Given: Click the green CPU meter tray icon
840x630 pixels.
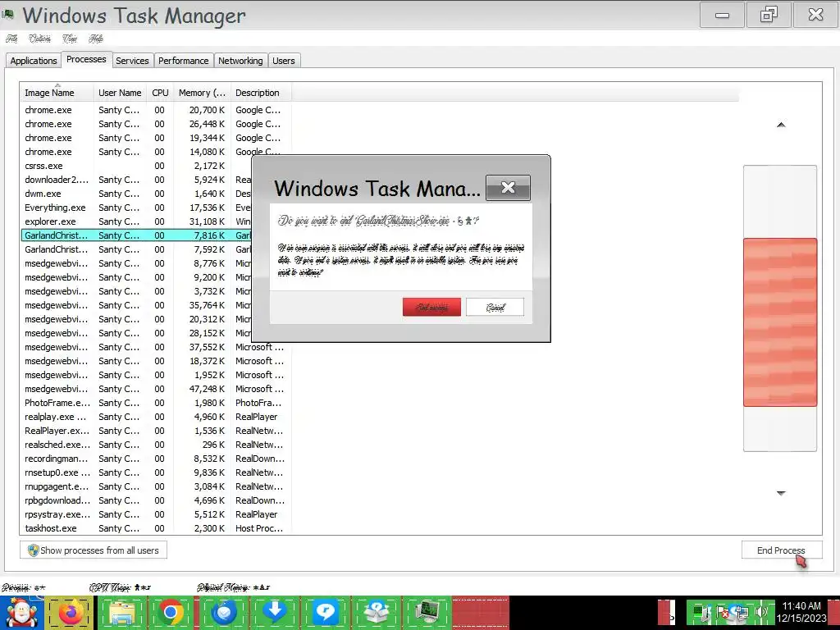Looking at the screenshot, I should [701, 612].
